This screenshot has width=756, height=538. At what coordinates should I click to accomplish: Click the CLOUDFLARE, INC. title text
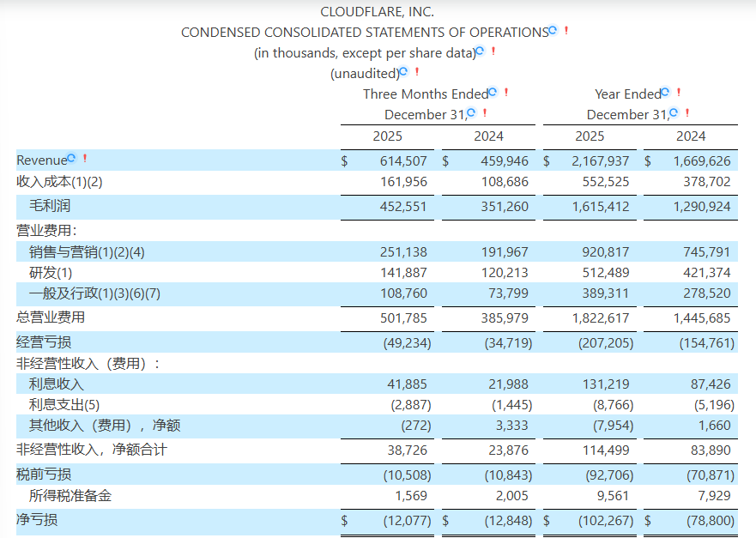378,12
